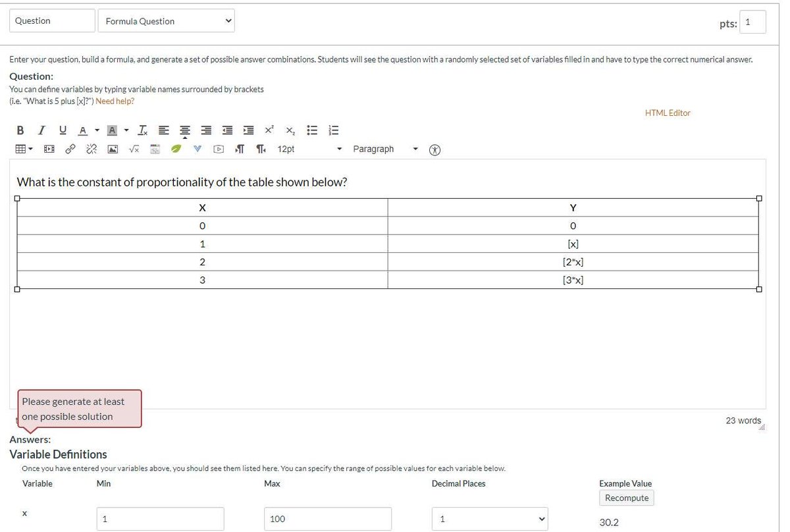This screenshot has width=790, height=532.
Task: Click the Recompute button
Action: point(627,498)
